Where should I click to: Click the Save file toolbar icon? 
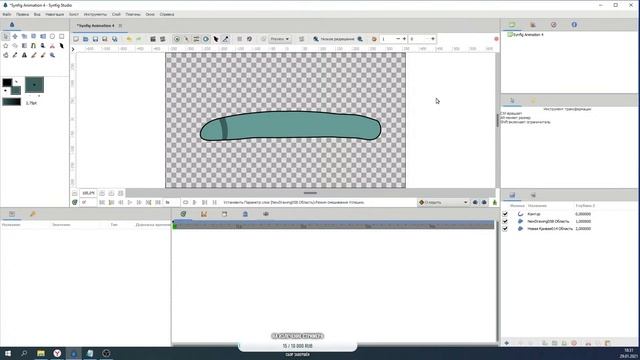(95, 39)
